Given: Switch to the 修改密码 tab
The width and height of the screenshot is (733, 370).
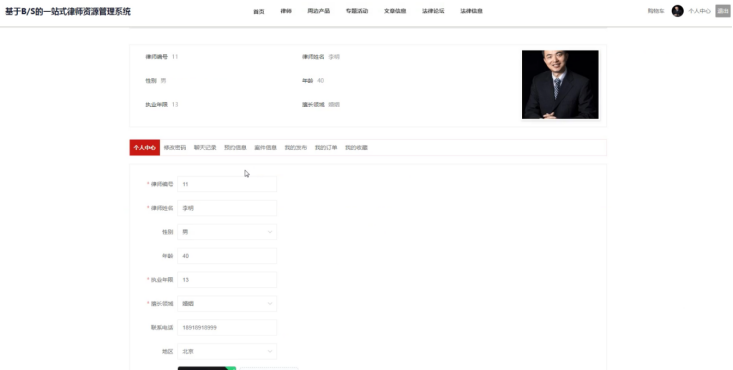Looking at the screenshot, I should click(175, 148).
